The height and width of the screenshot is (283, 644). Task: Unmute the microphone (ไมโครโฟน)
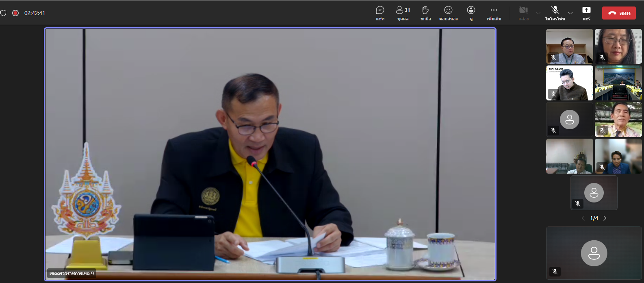click(555, 13)
